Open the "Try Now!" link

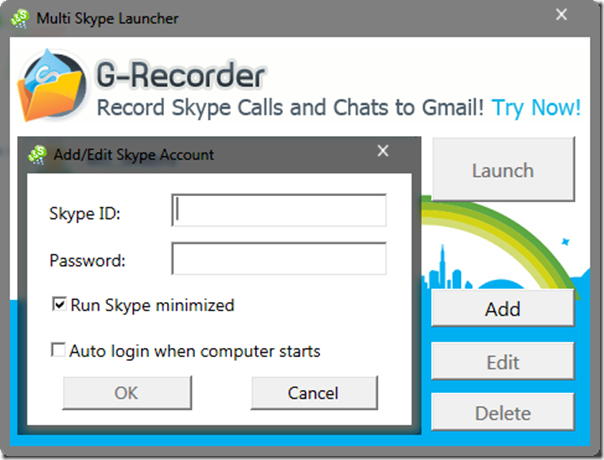pyautogui.click(x=536, y=107)
